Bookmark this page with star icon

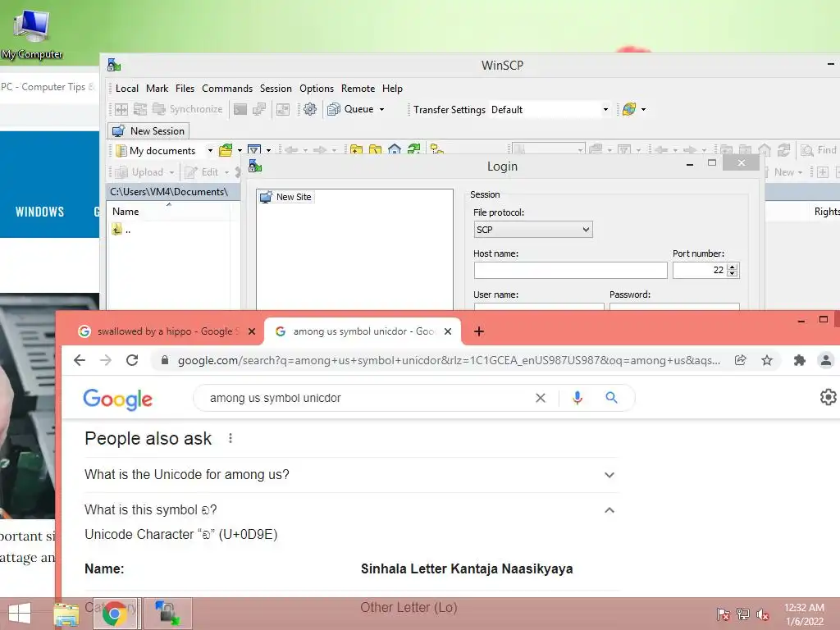point(767,360)
